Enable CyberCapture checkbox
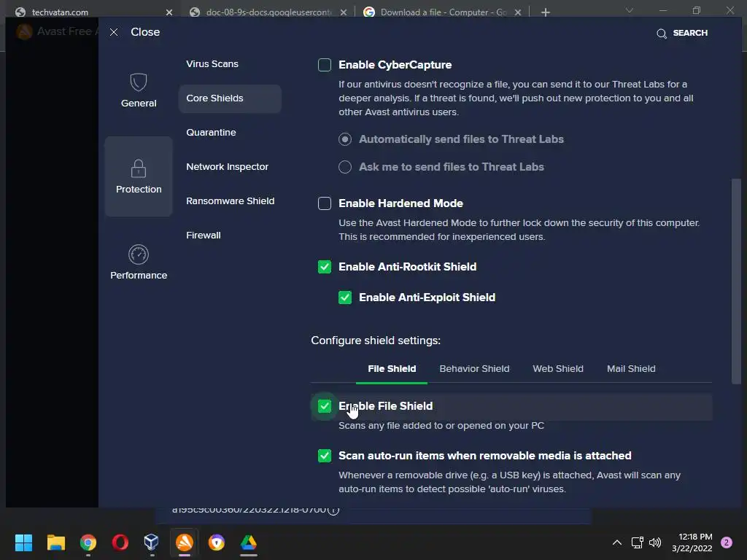747x560 pixels. 325,65
